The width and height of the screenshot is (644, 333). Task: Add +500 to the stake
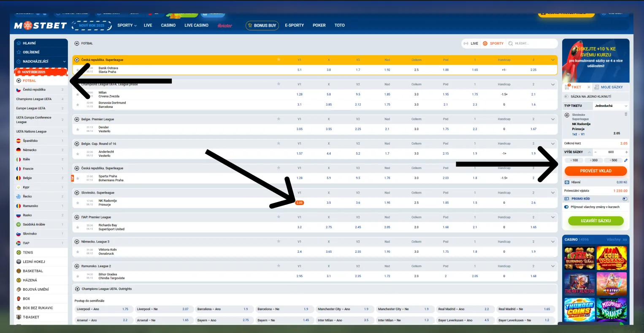coord(613,160)
